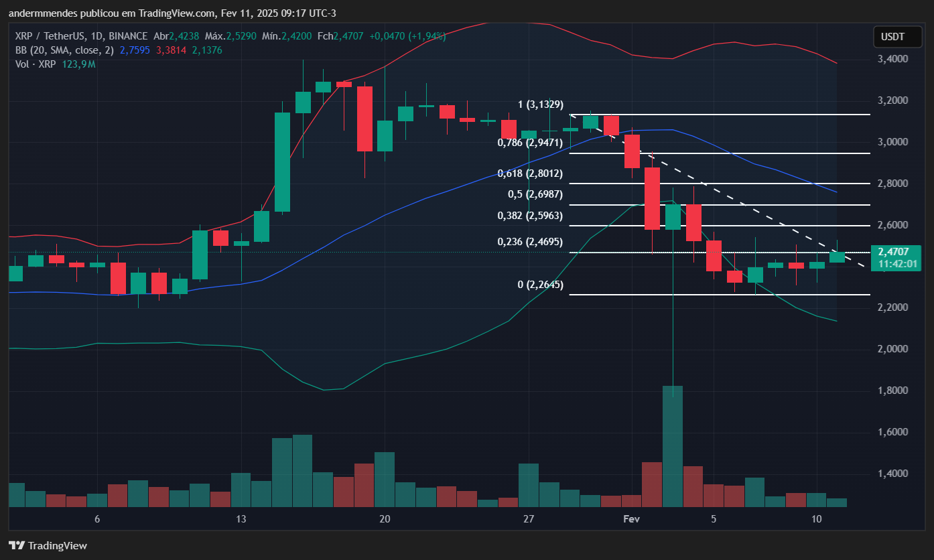Viewport: 934px width, 560px height.
Task: Click the 3,0000 price axis label
Action: 894,142
